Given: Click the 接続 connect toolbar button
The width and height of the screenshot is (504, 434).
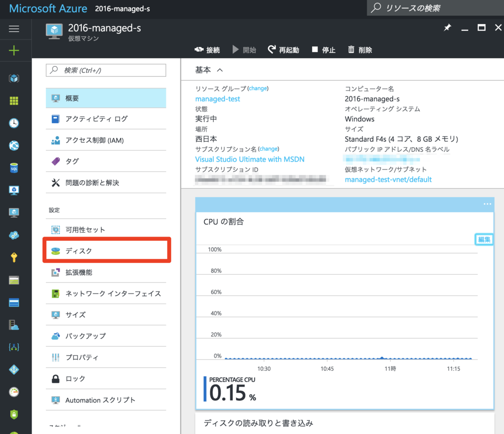Looking at the screenshot, I should [x=207, y=50].
